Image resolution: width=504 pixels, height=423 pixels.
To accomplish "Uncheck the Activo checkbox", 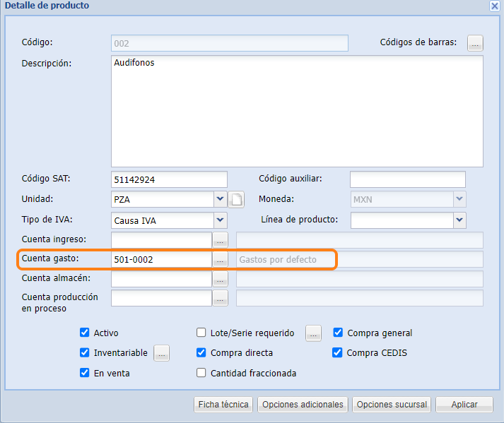I will tap(85, 333).
